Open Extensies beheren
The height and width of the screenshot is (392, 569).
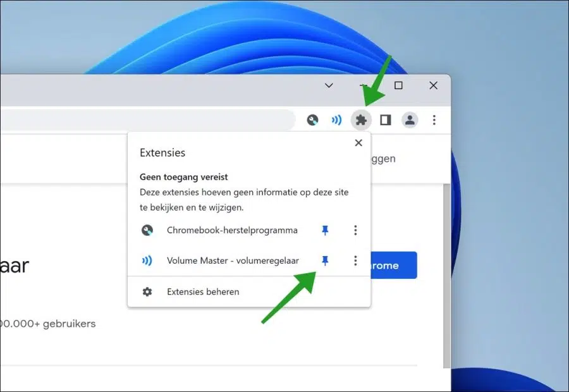coord(249,291)
